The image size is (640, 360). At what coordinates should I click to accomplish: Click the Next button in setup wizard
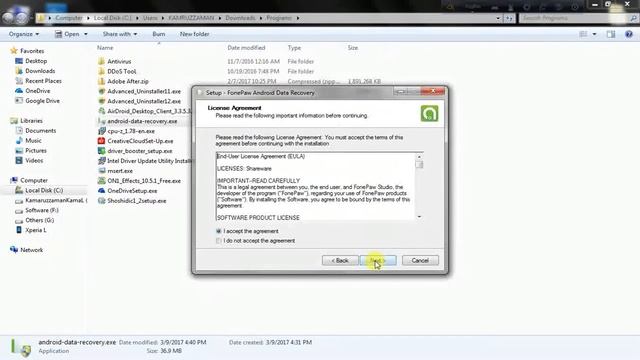378,260
